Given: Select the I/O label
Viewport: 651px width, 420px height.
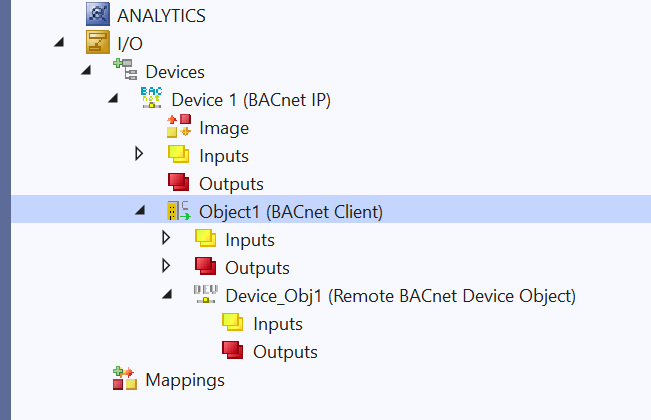Looking at the screenshot, I should coord(130,44).
